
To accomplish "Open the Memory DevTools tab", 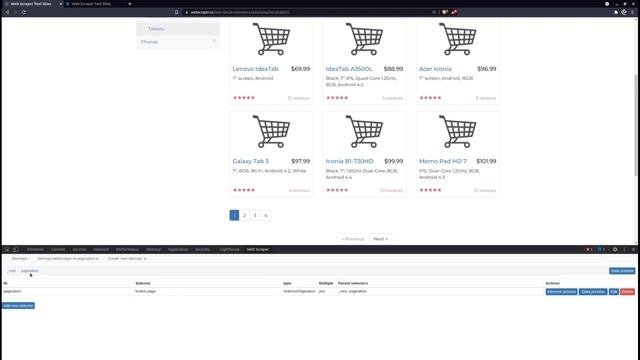I will (x=153, y=249).
